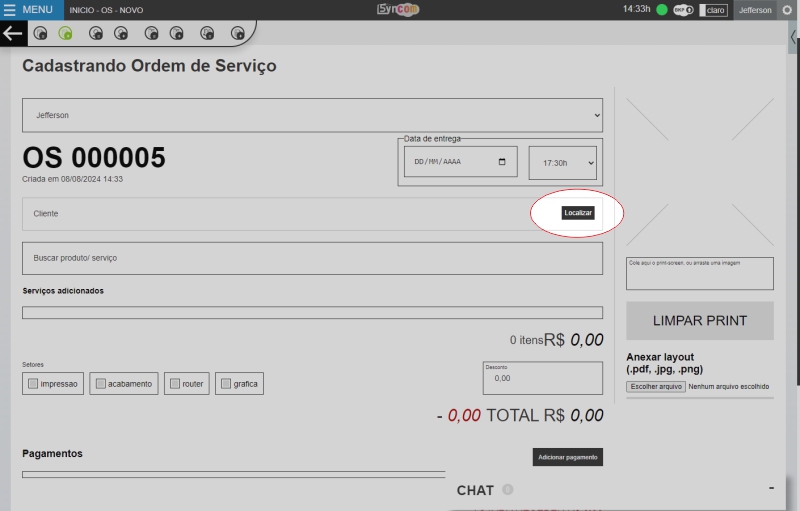Viewport: 800px width, 511px height.
Task: Click the Adicionar pagamento button
Action: click(567, 457)
